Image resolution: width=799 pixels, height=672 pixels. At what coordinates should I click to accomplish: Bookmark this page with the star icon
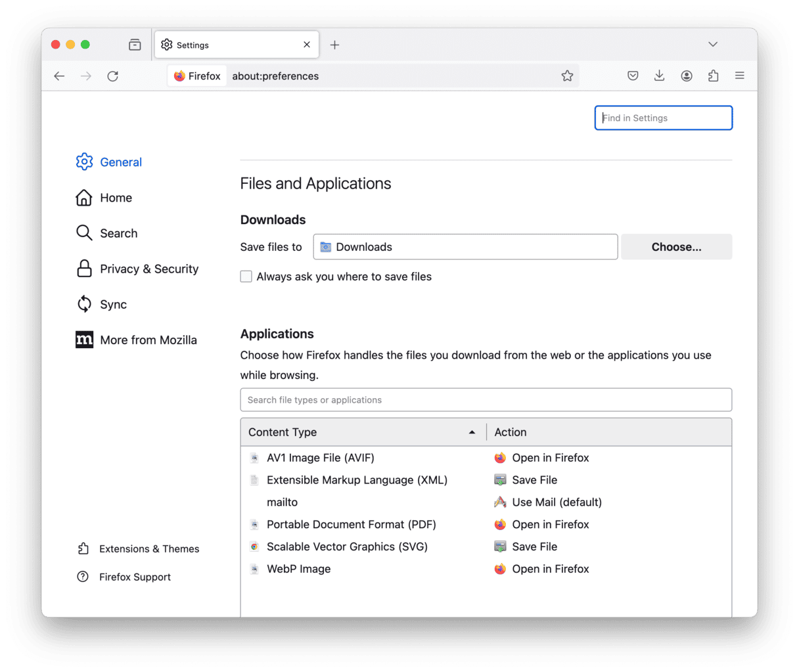pos(567,76)
